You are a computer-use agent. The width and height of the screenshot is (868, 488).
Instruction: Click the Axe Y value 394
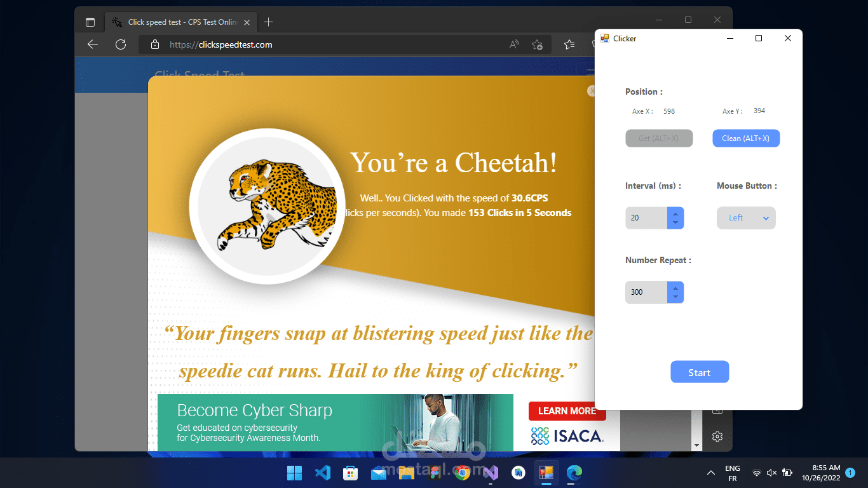click(x=759, y=111)
